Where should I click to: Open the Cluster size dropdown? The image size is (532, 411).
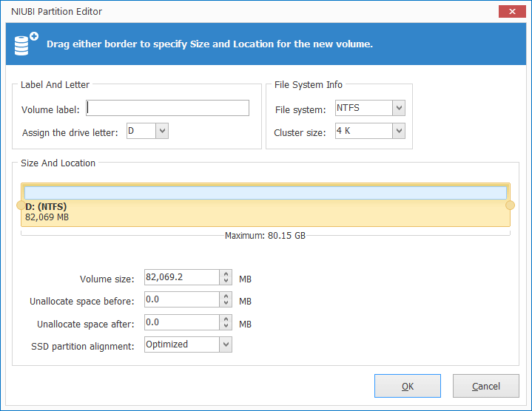[x=399, y=131]
